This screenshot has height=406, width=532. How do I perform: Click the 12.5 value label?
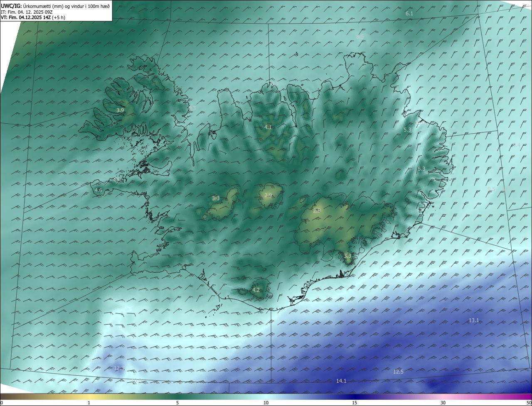pos(398,372)
